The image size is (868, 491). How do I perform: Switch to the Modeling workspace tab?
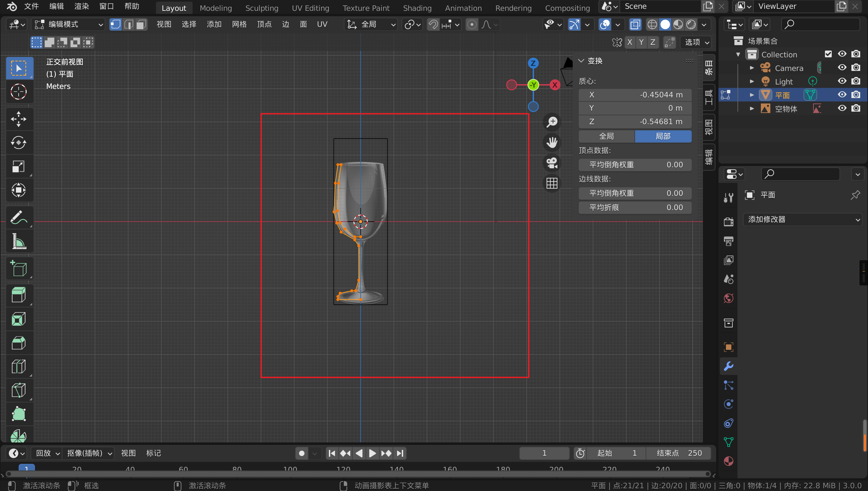[216, 8]
